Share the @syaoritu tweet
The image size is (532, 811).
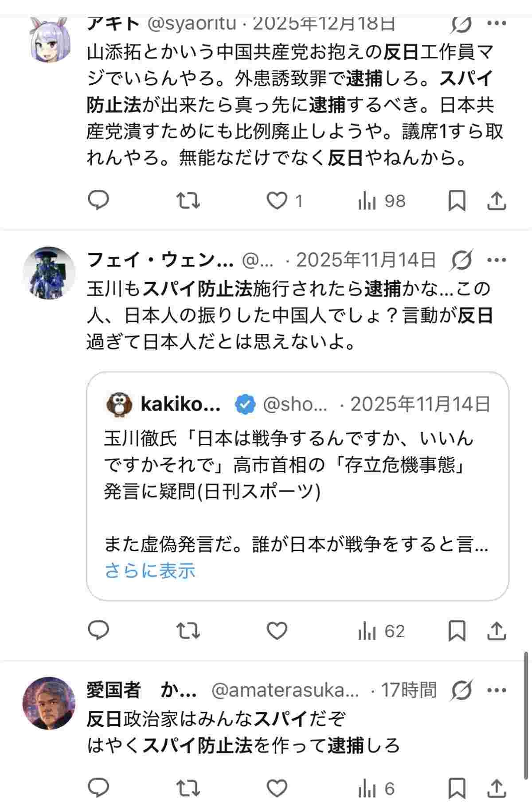pos(497,202)
